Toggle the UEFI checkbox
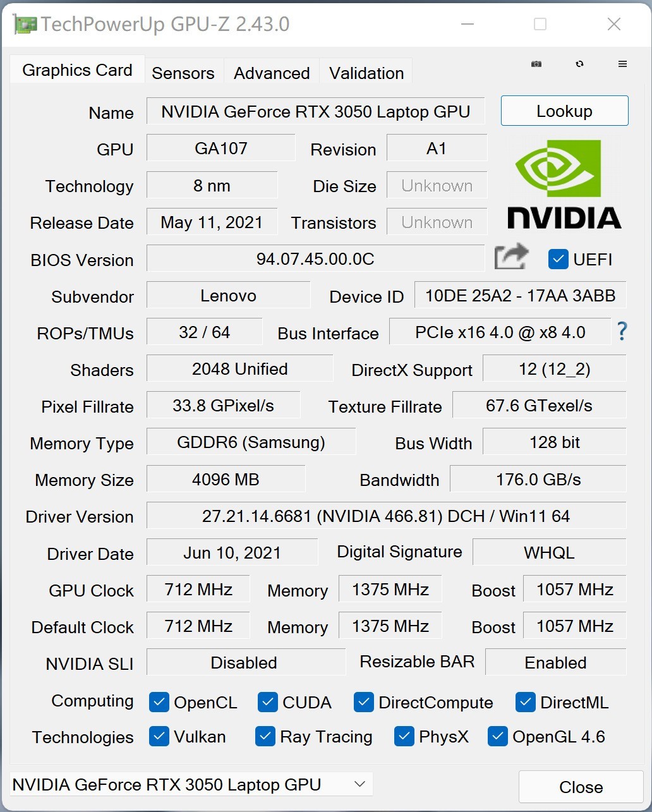The width and height of the screenshot is (652, 812). tap(558, 259)
